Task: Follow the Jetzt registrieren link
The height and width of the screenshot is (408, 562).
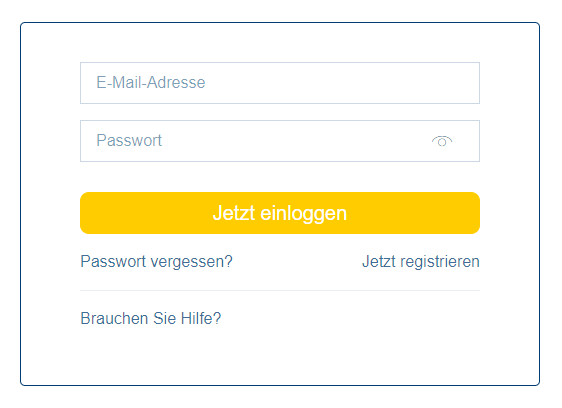Action: 421,261
